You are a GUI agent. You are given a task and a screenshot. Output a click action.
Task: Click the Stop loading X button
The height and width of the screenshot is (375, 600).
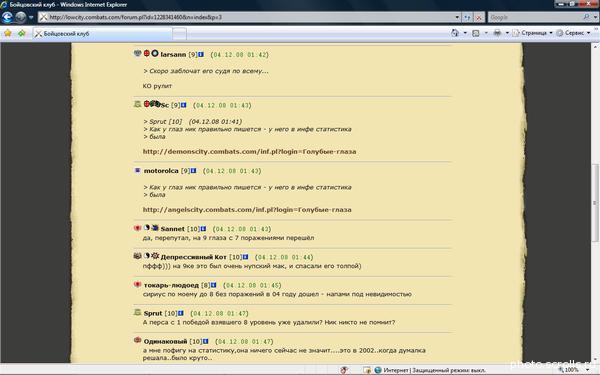point(478,17)
